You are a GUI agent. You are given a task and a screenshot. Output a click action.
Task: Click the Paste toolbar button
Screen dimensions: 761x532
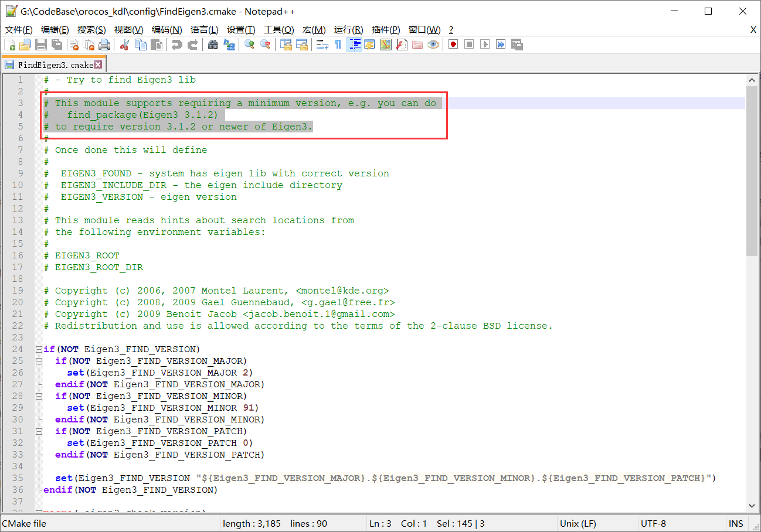pyautogui.click(x=156, y=44)
